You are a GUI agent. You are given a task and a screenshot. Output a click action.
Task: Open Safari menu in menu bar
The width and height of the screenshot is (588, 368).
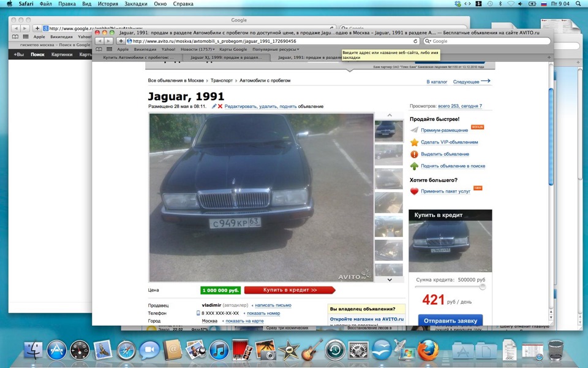click(x=26, y=4)
